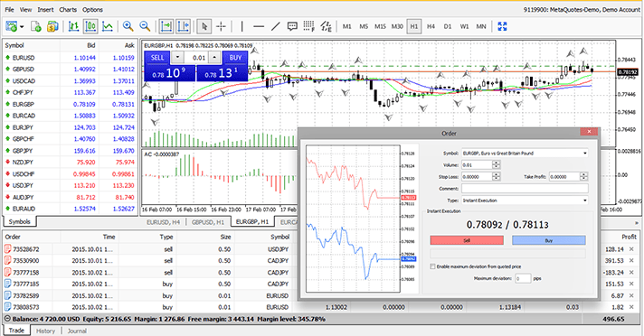644x336 pixels.
Task: Select EURGBP row in Market Watch
Action: click(x=69, y=104)
